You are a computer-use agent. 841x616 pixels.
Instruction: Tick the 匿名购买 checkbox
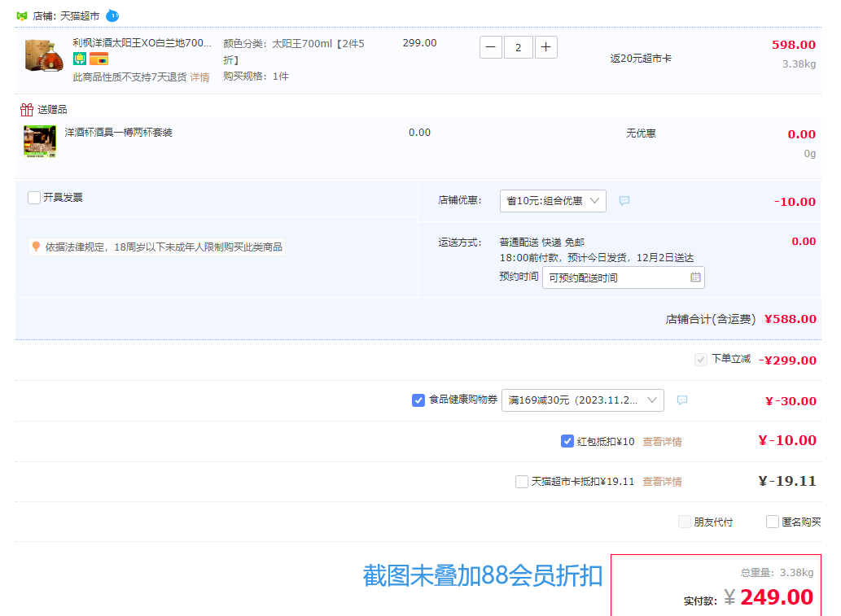(x=773, y=522)
